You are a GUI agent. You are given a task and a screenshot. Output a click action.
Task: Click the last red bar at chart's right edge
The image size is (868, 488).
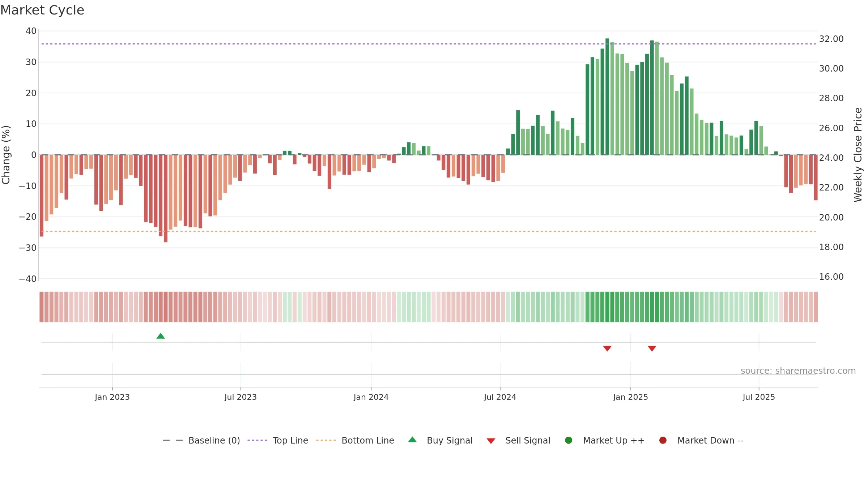(816, 177)
